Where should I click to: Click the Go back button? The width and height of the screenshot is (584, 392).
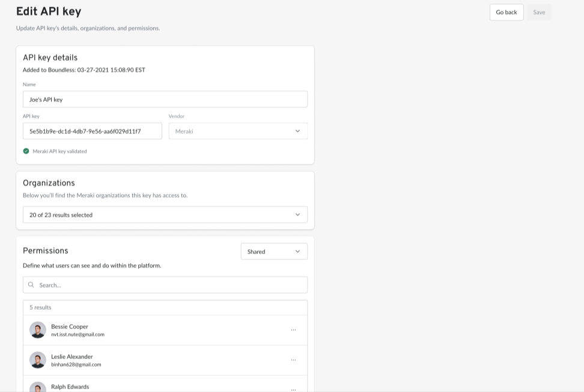click(506, 12)
